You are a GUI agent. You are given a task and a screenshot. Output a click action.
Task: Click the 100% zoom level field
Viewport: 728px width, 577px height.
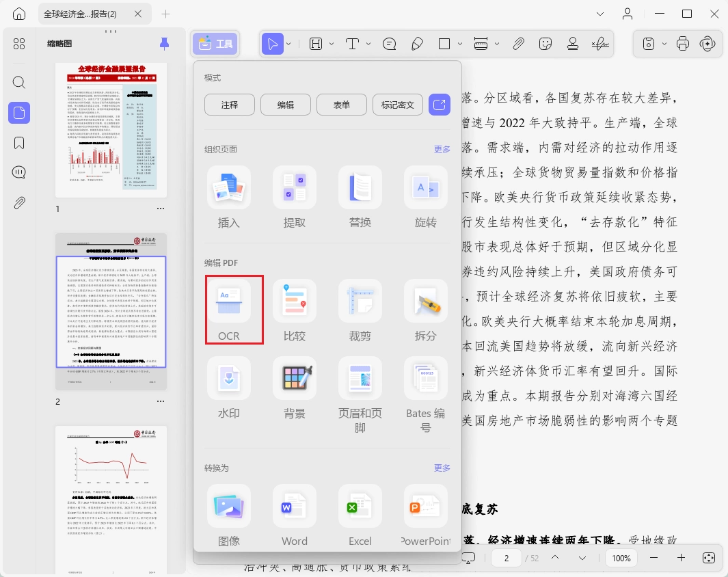coord(621,558)
